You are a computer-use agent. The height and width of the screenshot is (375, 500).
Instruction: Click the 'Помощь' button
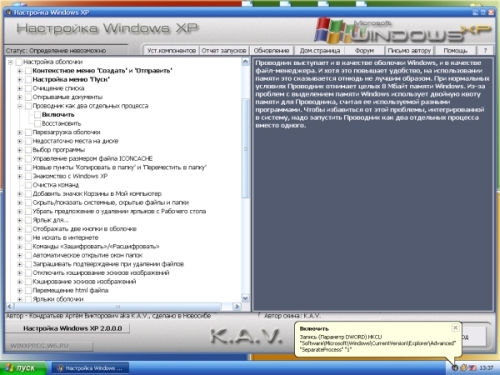(455, 51)
